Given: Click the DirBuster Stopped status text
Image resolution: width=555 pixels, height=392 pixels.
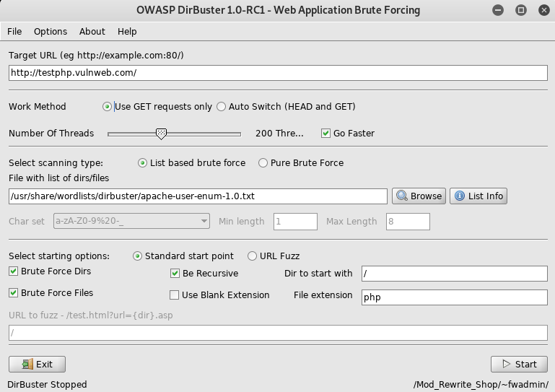Looking at the screenshot, I should click(x=47, y=385).
